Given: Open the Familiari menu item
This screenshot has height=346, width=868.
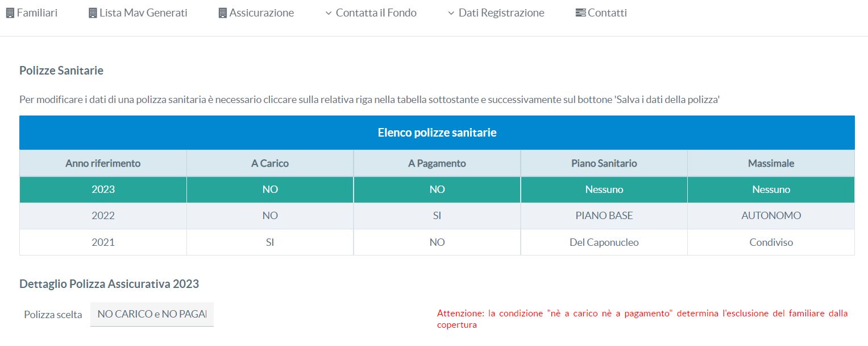Looking at the screenshot, I should click(x=37, y=13).
